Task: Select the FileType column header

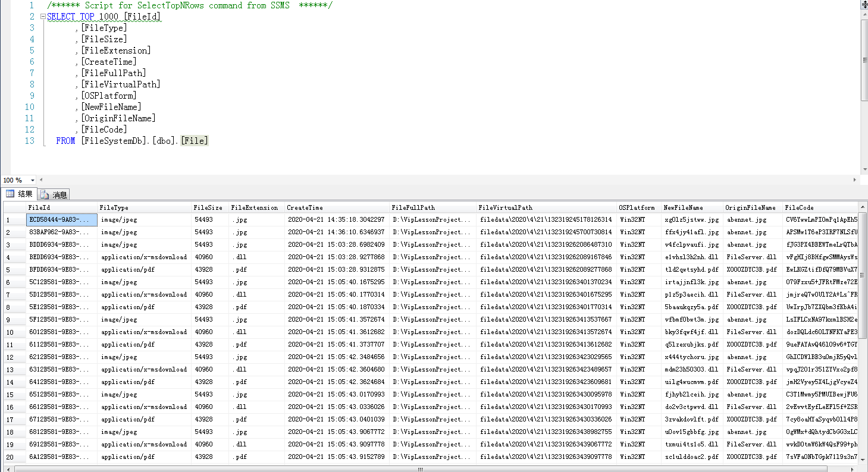Action: tap(144, 207)
